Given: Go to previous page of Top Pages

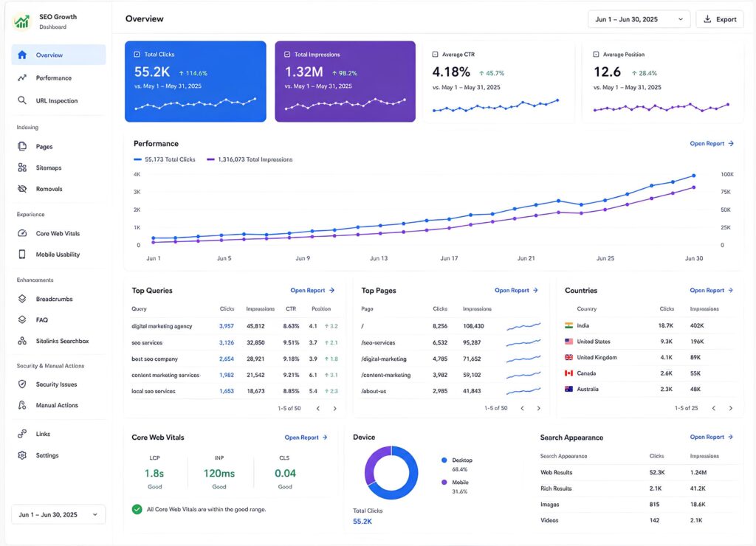Looking at the screenshot, I should coord(522,408).
